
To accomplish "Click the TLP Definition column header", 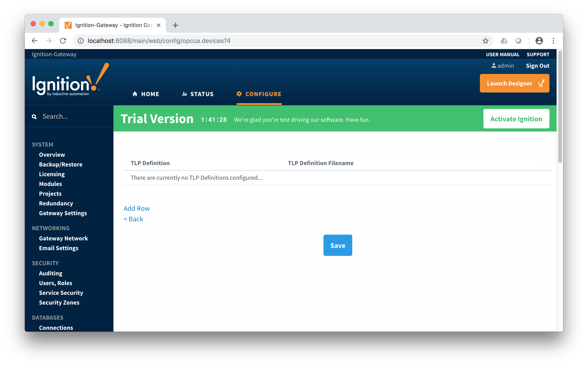I will coord(150,163).
